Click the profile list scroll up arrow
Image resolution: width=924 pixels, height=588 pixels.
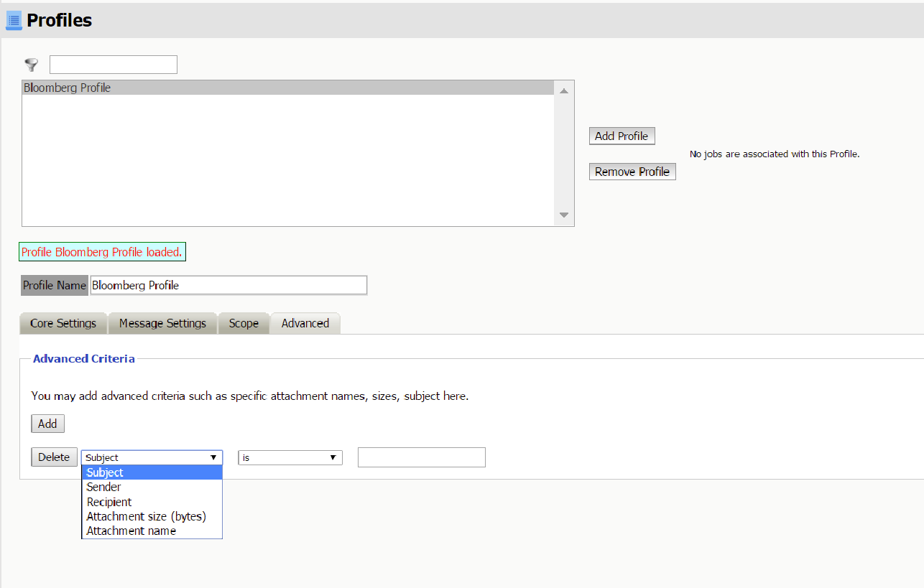point(564,90)
